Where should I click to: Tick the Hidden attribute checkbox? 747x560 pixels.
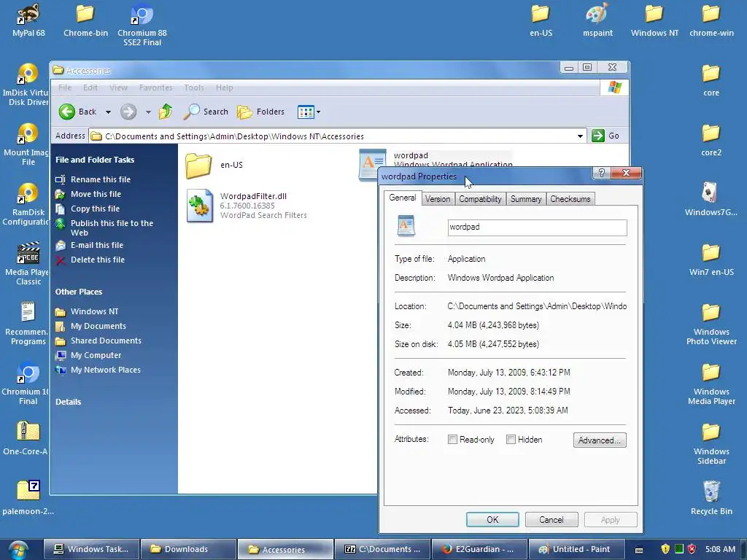pyautogui.click(x=511, y=440)
